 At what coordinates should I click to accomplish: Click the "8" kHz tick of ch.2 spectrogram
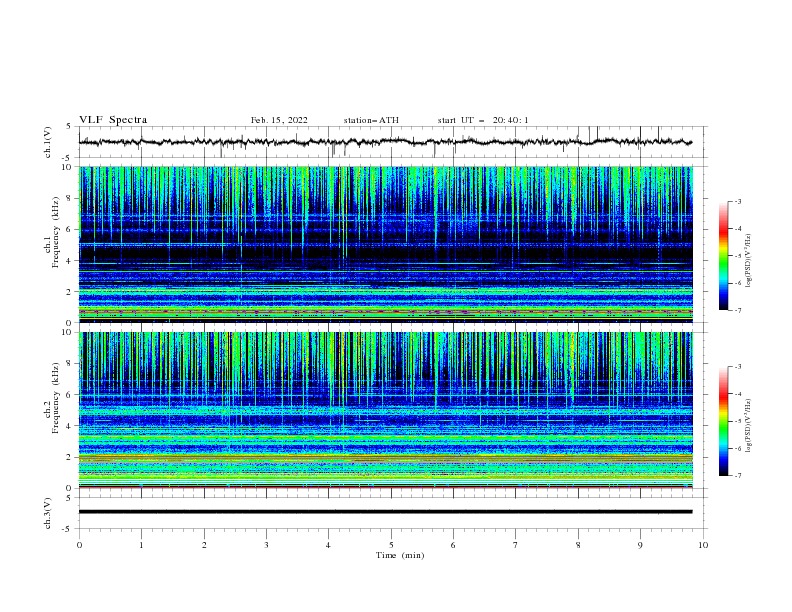(x=69, y=363)
